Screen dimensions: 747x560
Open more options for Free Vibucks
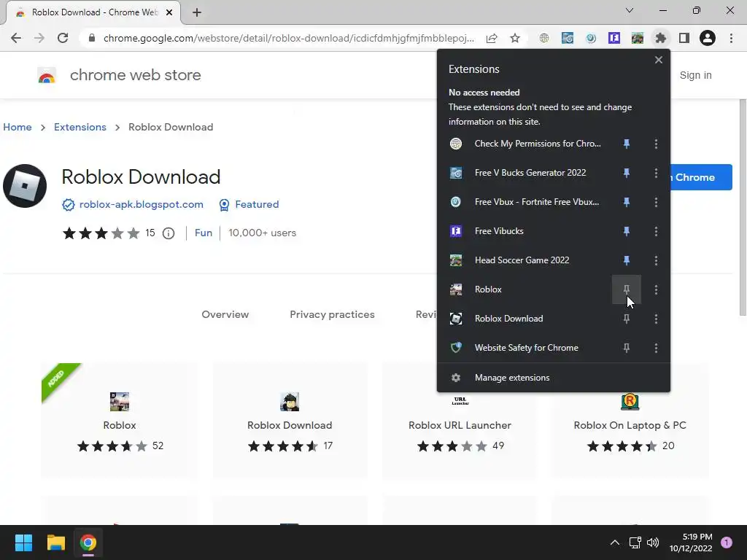pyautogui.click(x=656, y=231)
